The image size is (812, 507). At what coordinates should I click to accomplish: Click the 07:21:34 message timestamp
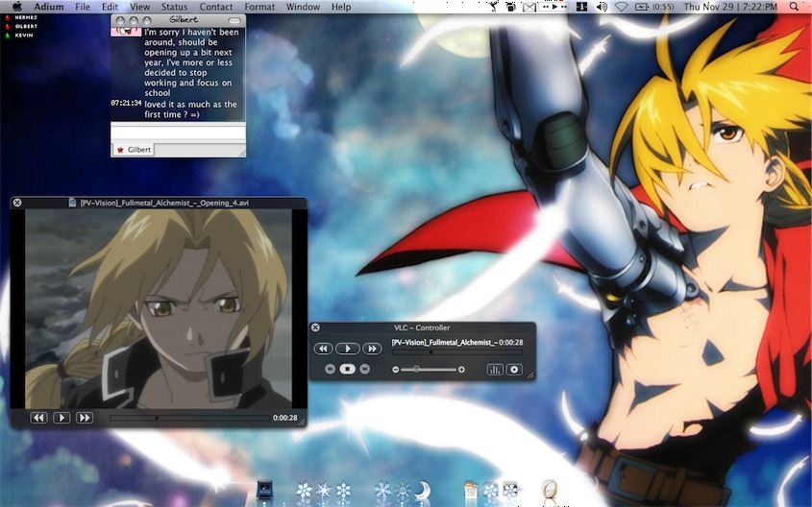[126, 103]
